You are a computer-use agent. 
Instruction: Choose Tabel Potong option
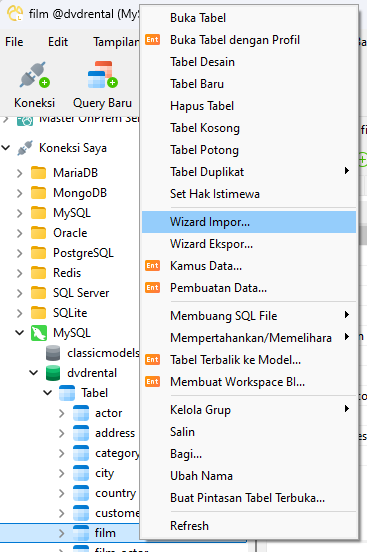[x=249, y=150]
